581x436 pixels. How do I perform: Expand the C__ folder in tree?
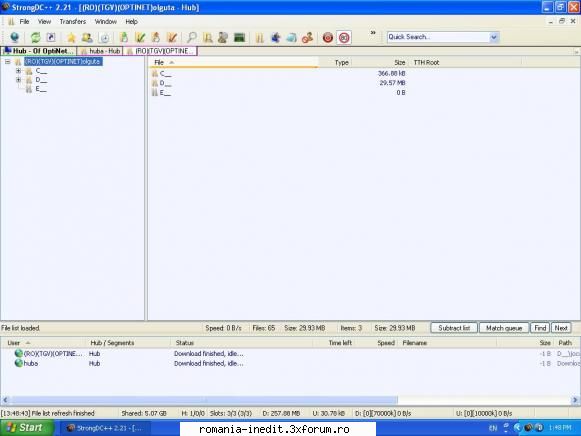pos(18,70)
